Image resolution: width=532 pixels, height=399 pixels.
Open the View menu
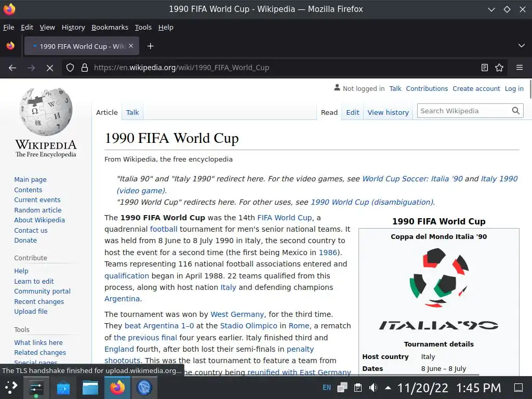pos(47,27)
